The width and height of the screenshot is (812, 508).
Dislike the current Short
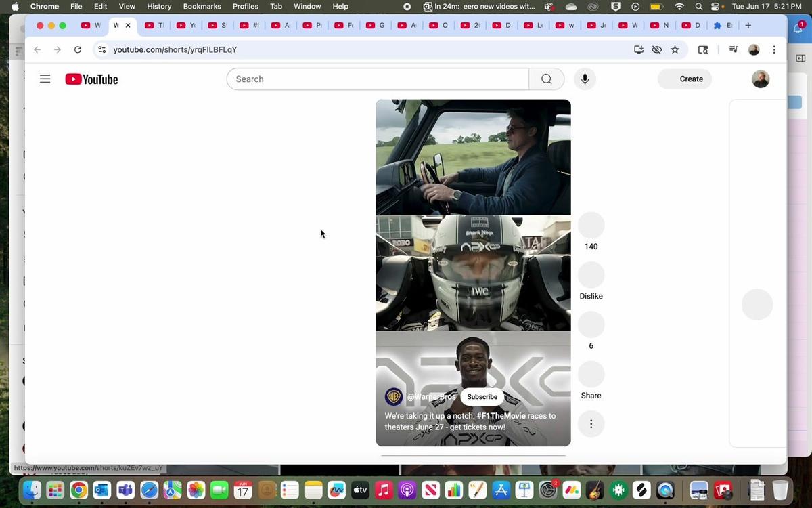[x=591, y=276]
